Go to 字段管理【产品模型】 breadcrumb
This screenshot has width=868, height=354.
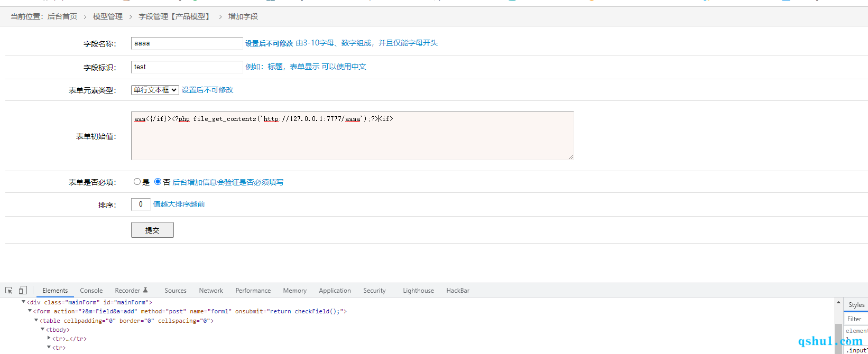pyautogui.click(x=176, y=16)
